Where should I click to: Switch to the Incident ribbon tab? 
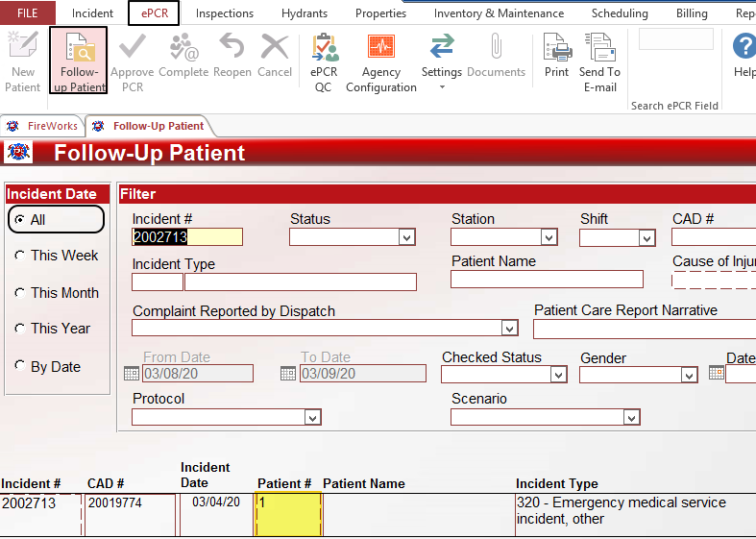coord(92,13)
